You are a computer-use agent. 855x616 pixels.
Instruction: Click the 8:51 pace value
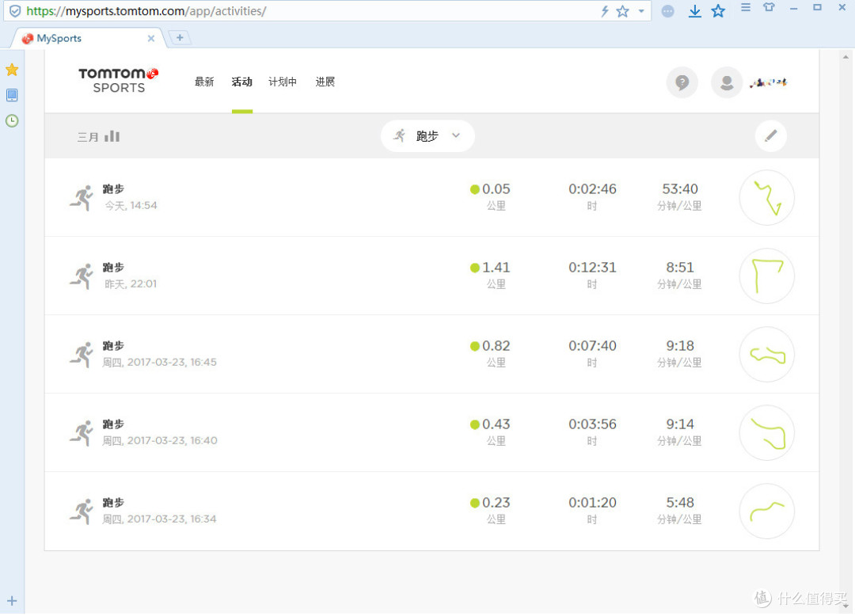point(679,268)
